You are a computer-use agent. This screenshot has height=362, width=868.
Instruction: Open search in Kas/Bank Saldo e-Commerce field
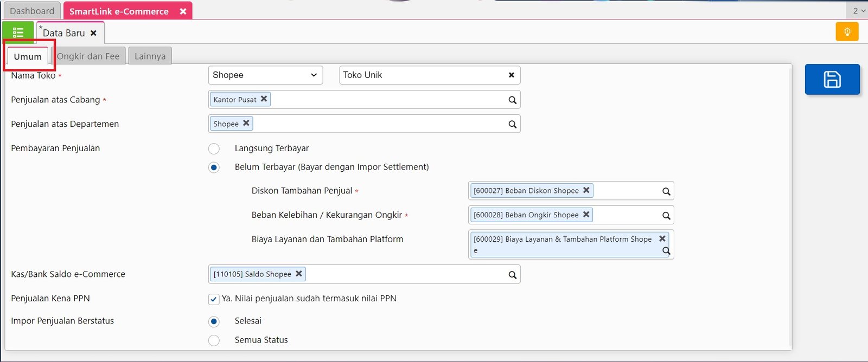pyautogui.click(x=512, y=275)
